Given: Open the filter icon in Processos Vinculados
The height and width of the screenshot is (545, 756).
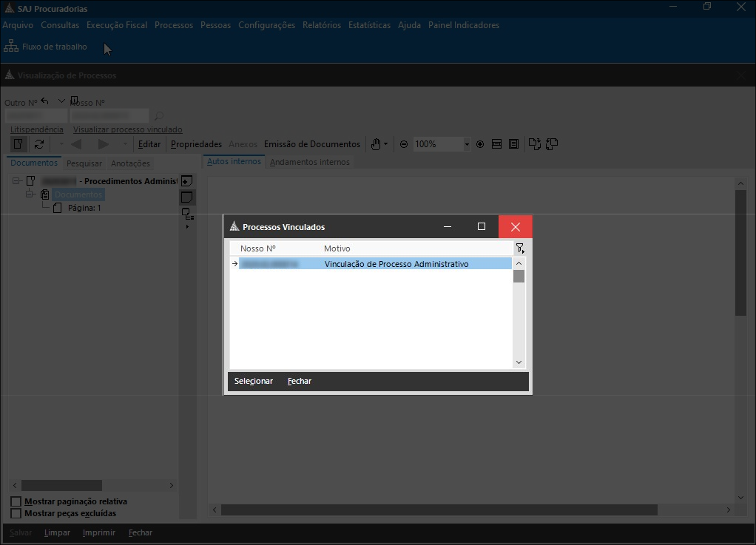Looking at the screenshot, I should [519, 248].
